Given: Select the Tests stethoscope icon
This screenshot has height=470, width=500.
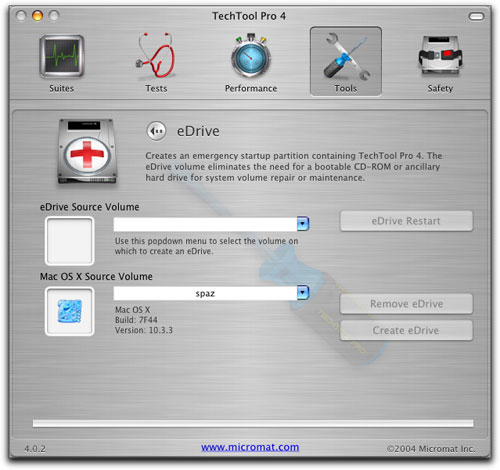Looking at the screenshot, I should click(156, 56).
